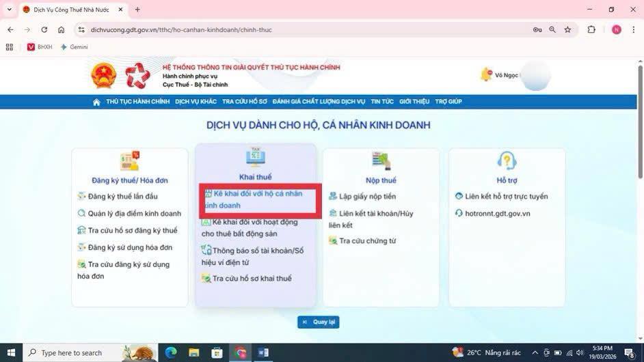Viewport: 644px width, 362px height.
Task: Open Liên kết tài khoản/Hủy liên kết link
Action: 371,219
